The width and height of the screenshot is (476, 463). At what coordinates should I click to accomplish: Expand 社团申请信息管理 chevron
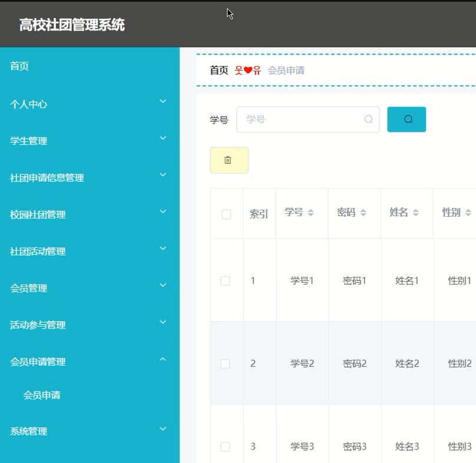click(x=163, y=174)
